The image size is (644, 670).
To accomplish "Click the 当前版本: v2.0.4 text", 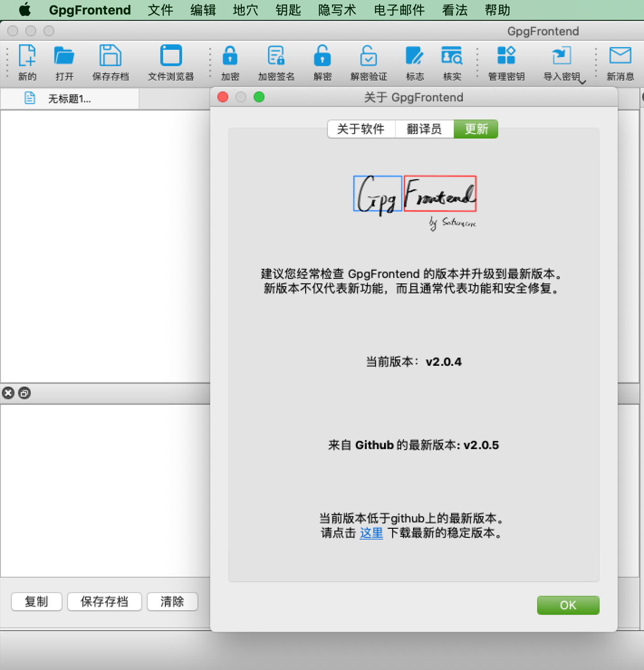I will [x=414, y=362].
